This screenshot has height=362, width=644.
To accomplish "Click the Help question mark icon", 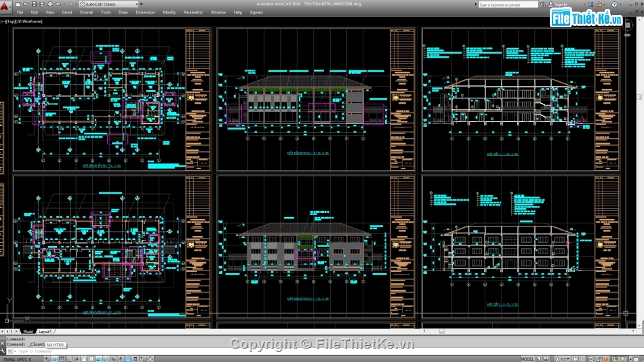I will (614, 5).
